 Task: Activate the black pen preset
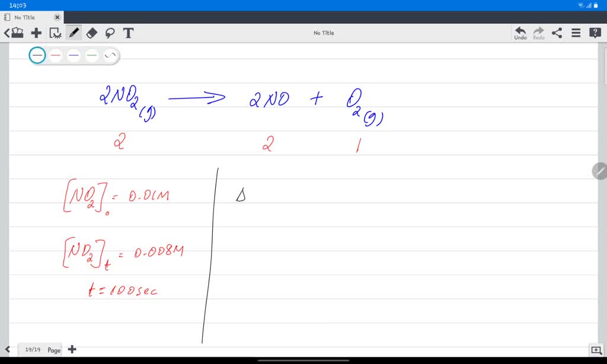(x=37, y=55)
